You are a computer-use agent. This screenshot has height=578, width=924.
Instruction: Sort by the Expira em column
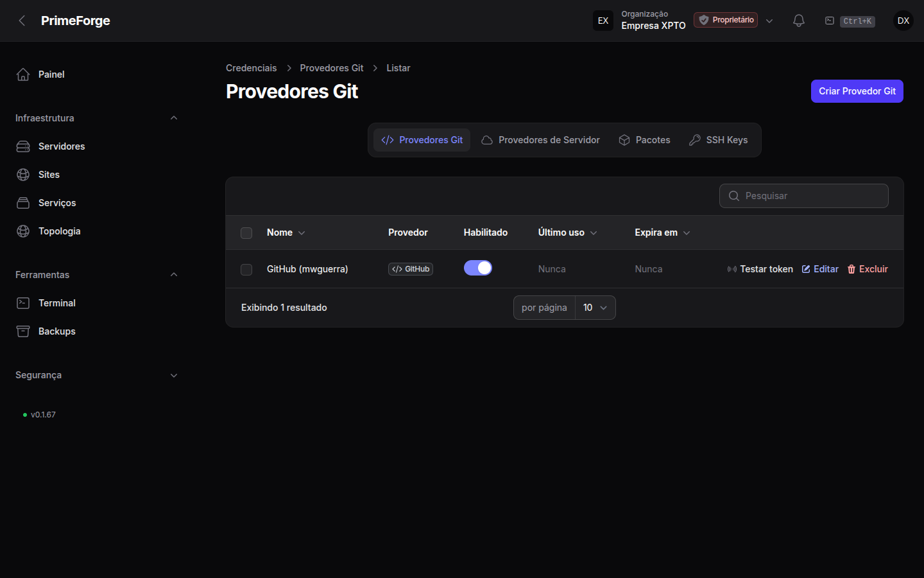[662, 232]
